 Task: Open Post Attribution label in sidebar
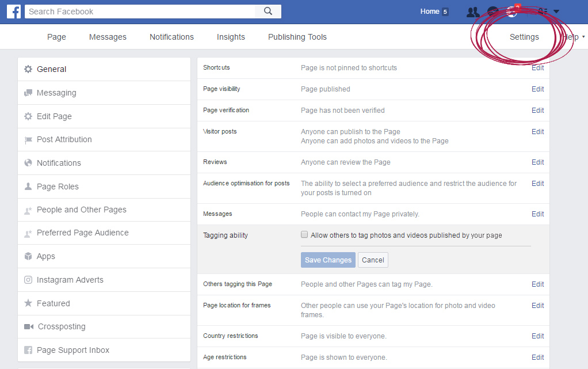(64, 139)
